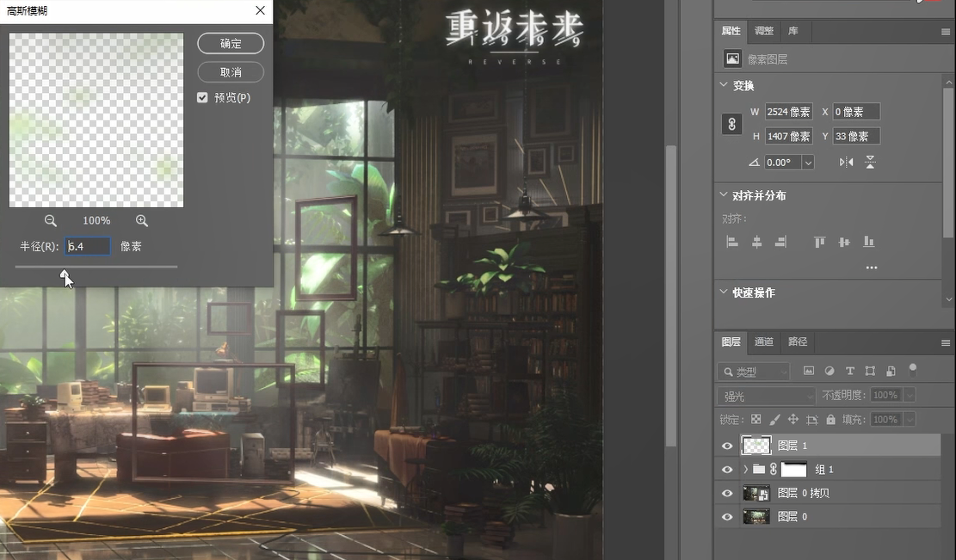Hide 图层 0 拷贝 using its eye icon

[x=727, y=493]
